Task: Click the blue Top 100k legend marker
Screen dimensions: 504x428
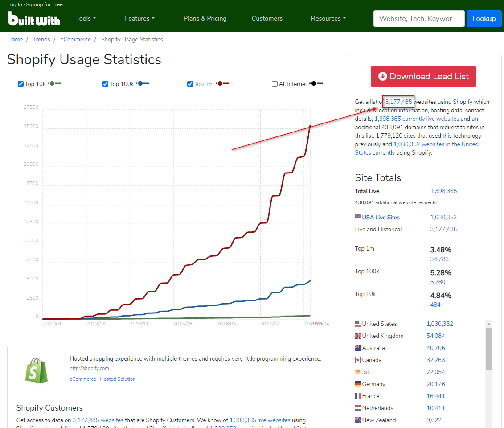Action: pyautogui.click(x=143, y=84)
